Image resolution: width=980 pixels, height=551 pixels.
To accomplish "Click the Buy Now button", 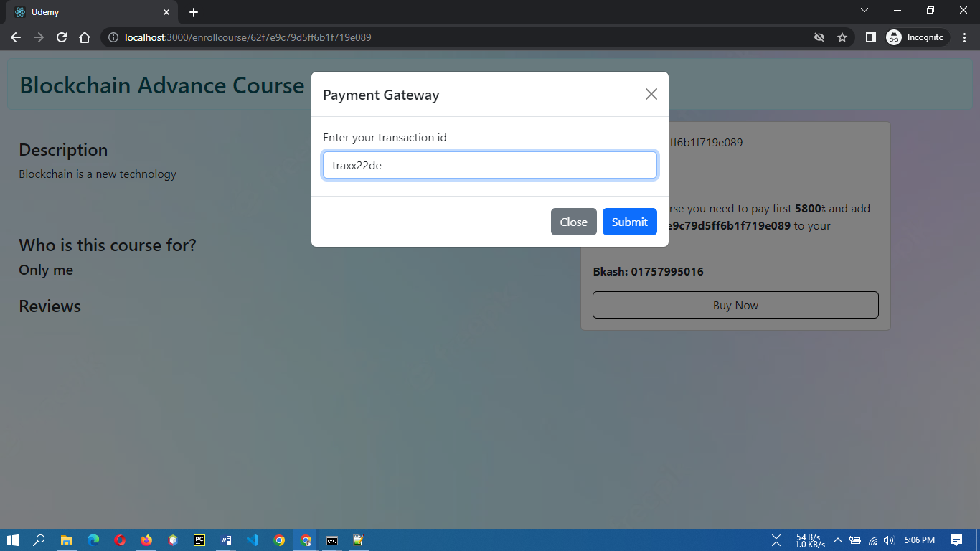I will point(735,304).
